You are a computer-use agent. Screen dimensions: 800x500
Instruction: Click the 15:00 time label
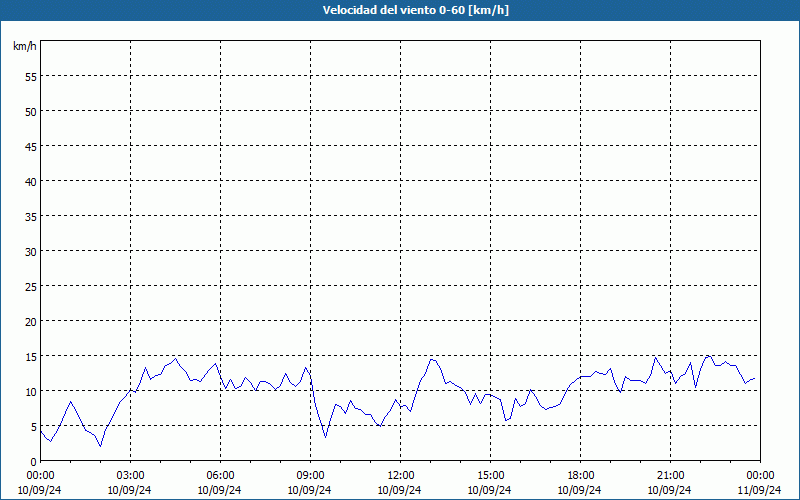coord(490,476)
